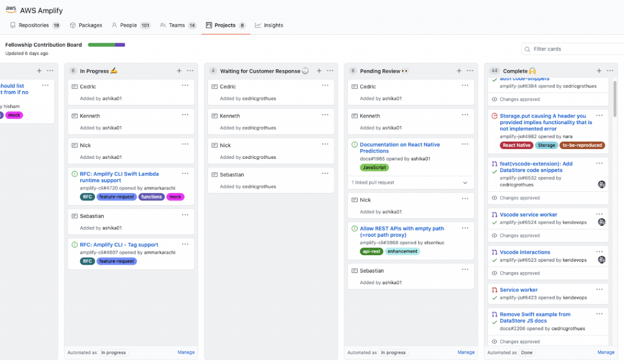
Task: Focus the Filter cards input field
Action: pos(573,49)
